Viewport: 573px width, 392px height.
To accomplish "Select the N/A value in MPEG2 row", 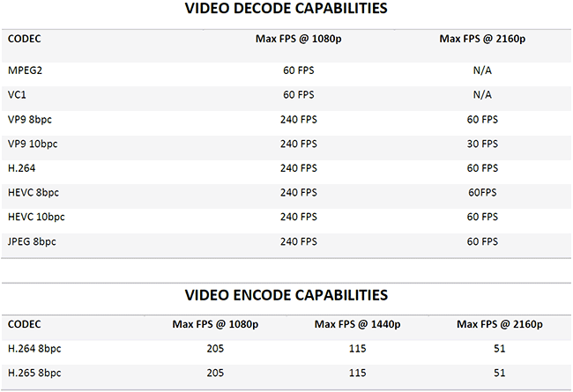I will [x=481, y=70].
